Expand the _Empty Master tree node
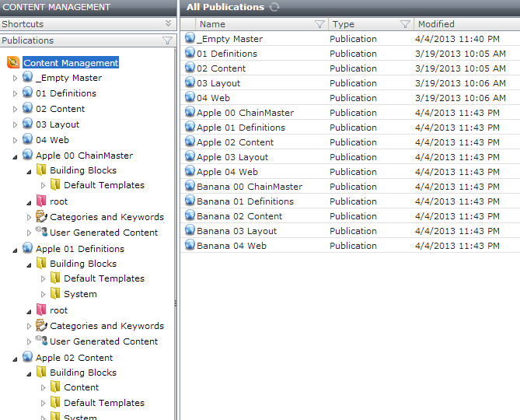Screen dimensions: 520x420 15,79
